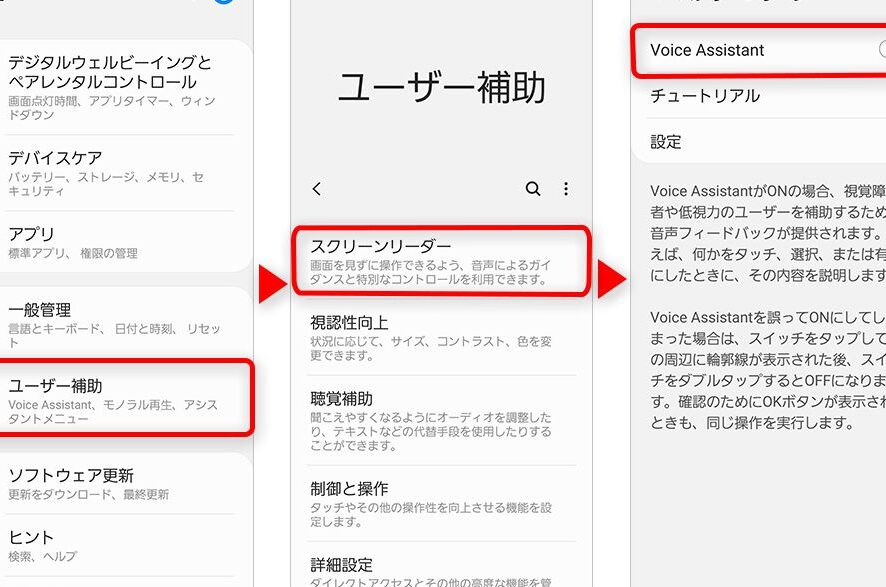Image resolution: width=886 pixels, height=587 pixels.
Task: Open チュートリアル item
Action: coord(758,95)
